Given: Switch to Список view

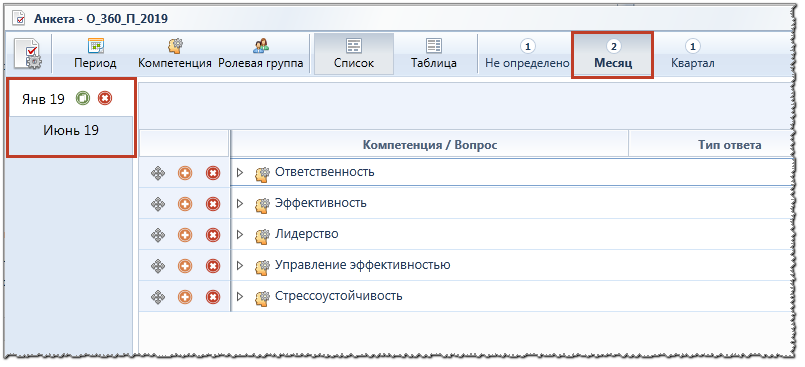Looking at the screenshot, I should pyautogui.click(x=354, y=54).
